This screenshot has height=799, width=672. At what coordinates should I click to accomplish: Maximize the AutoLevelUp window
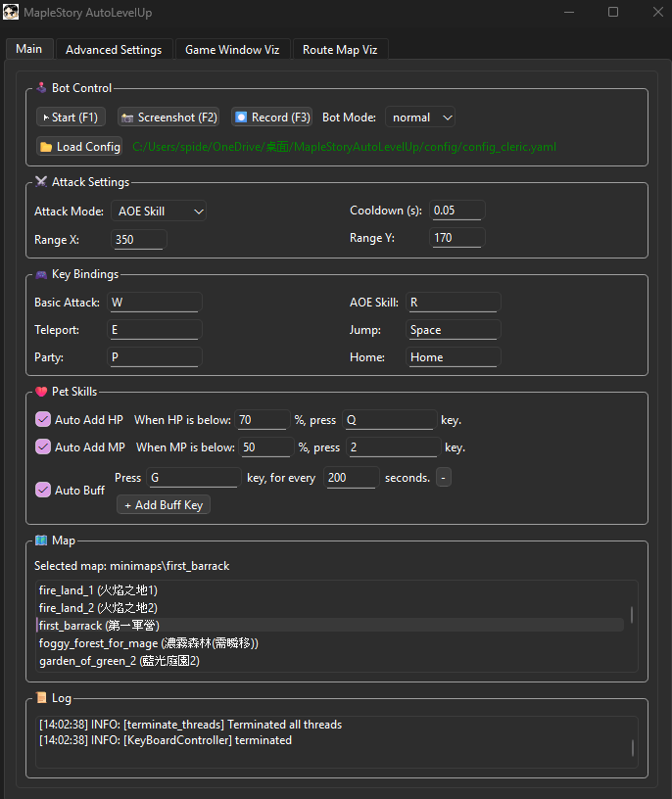point(613,13)
